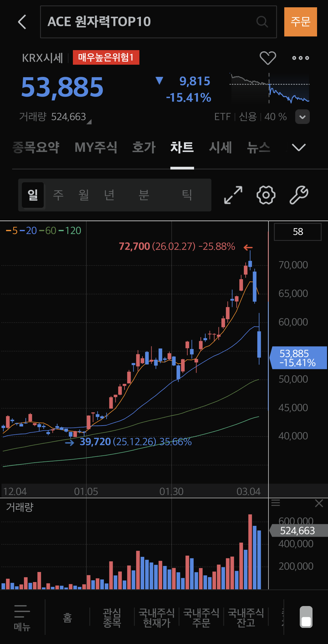
Task: Open the chart count box showing 58
Action: pos(298,232)
